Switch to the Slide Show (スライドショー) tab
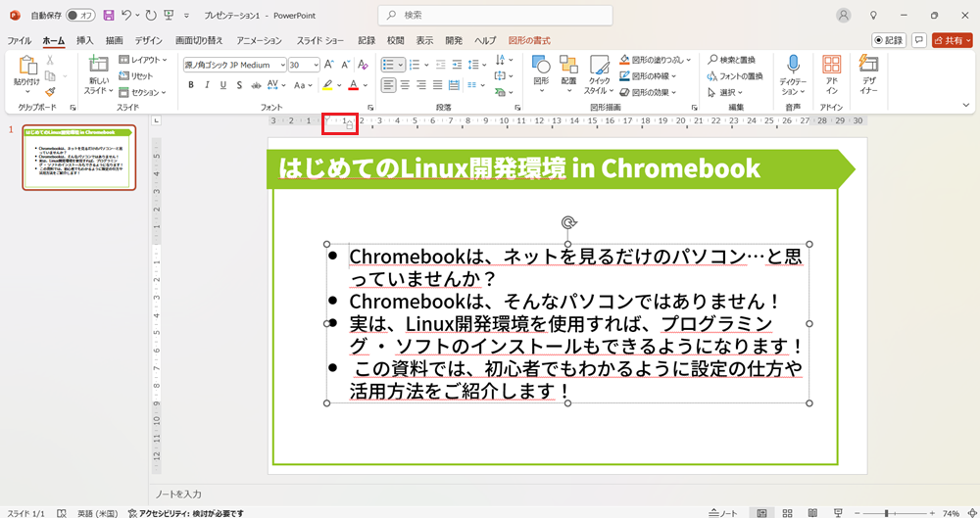 320,40
